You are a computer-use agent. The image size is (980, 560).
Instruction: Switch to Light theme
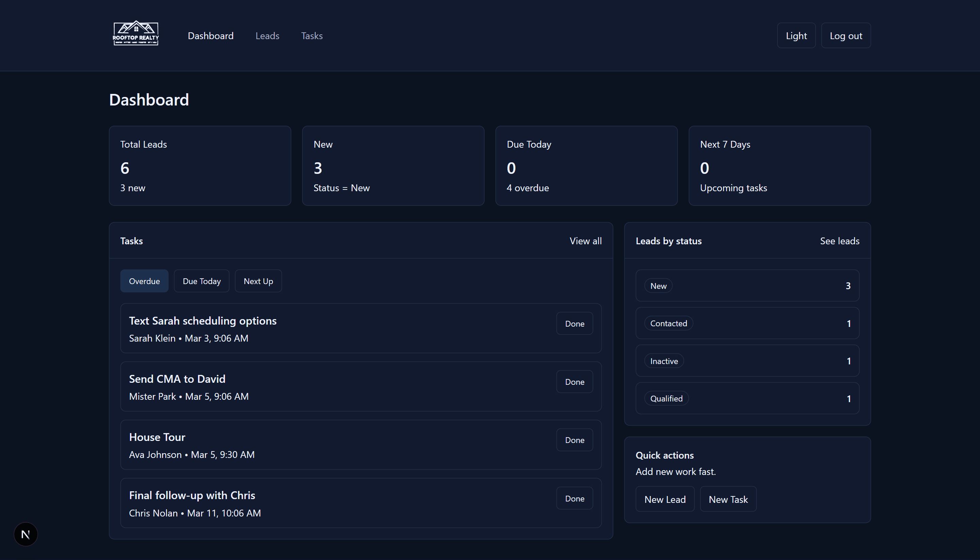(796, 35)
